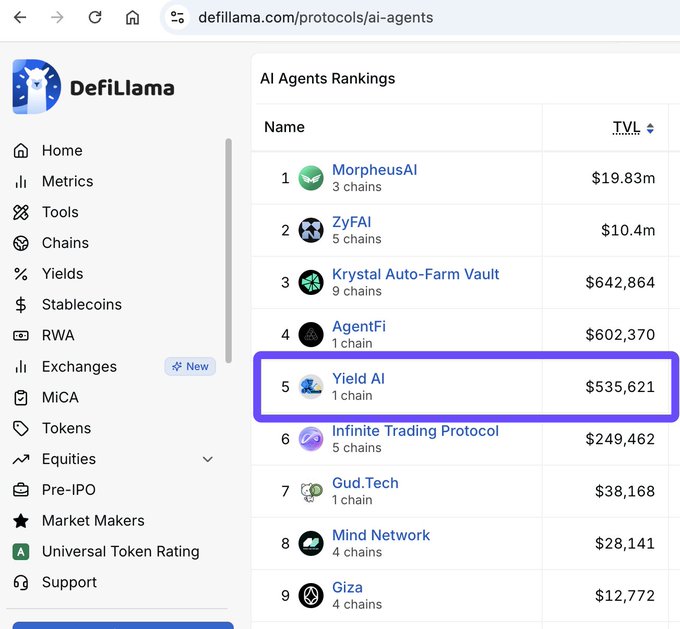Focus the defillama.com address bar URL
Screen dimensions: 680x629
pos(315,17)
